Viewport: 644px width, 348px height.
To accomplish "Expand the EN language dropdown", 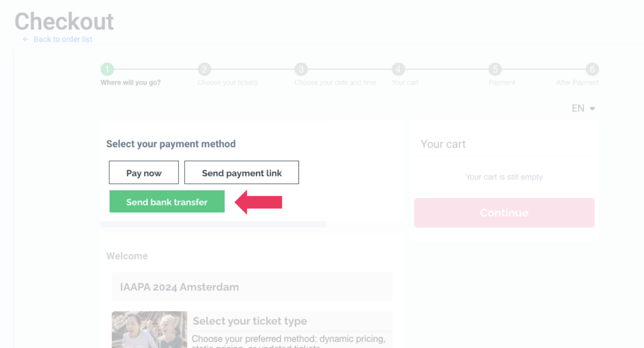I will (x=583, y=109).
